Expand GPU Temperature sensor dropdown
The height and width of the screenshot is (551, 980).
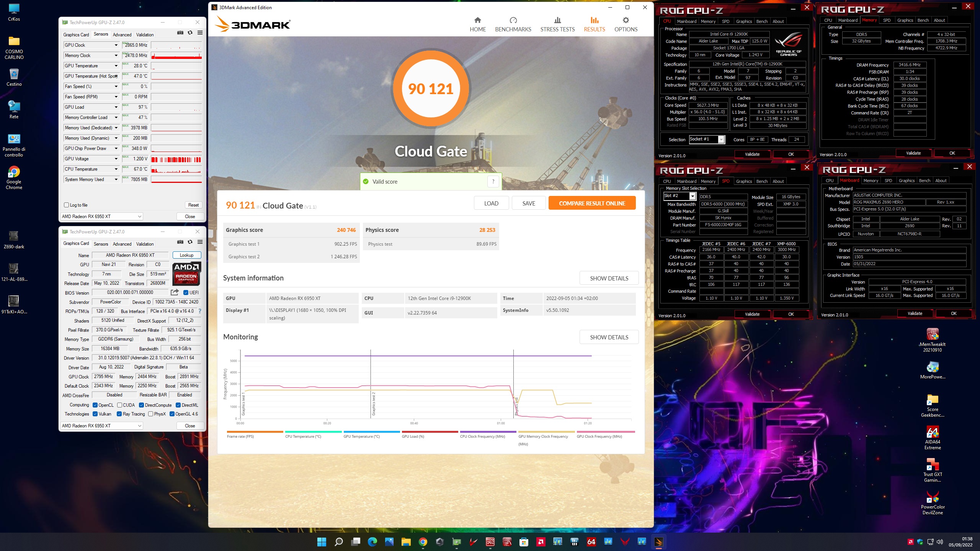coord(116,66)
